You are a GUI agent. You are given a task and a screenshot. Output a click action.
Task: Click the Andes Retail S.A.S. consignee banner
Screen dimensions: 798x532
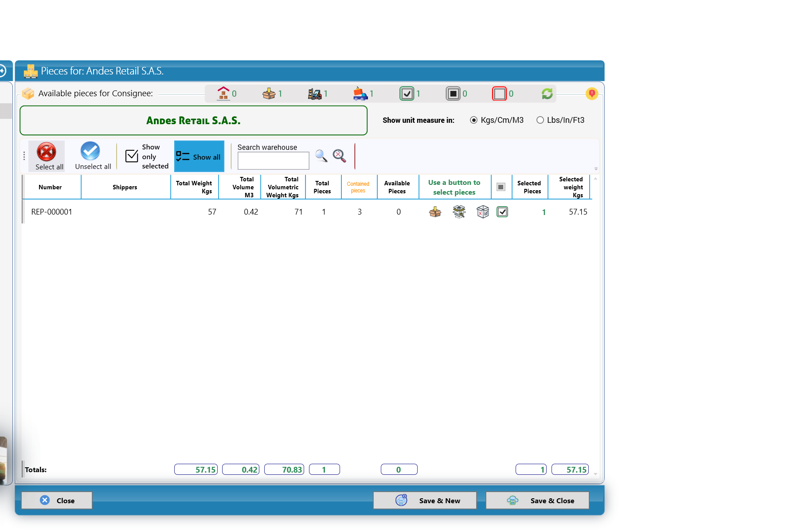click(193, 120)
